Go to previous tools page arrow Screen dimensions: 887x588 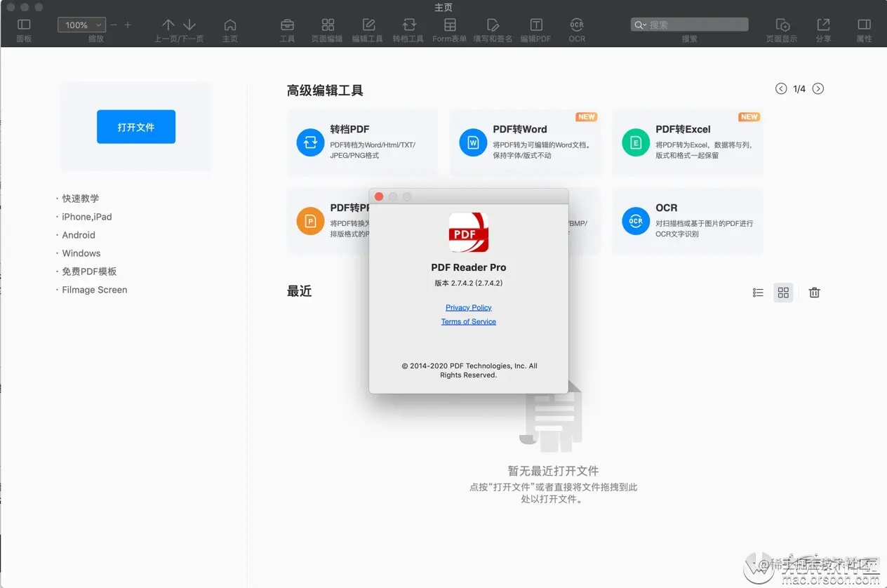(x=781, y=88)
